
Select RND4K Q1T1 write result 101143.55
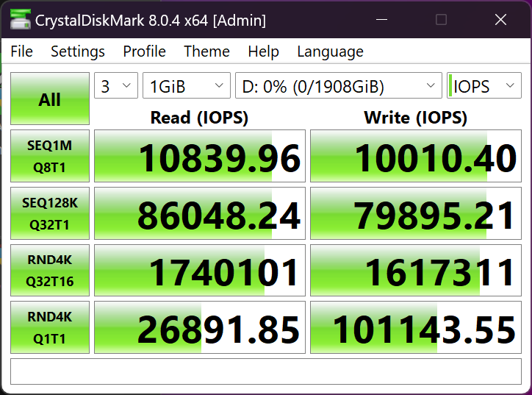(416, 327)
